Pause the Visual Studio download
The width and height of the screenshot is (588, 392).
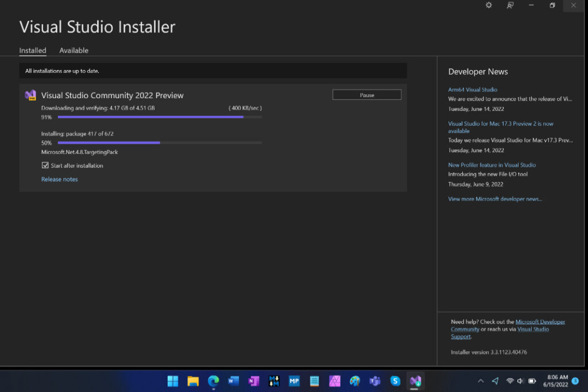[x=366, y=94]
